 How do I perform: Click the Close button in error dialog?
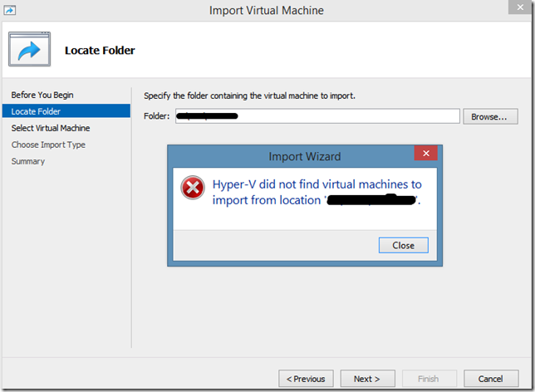[403, 245]
